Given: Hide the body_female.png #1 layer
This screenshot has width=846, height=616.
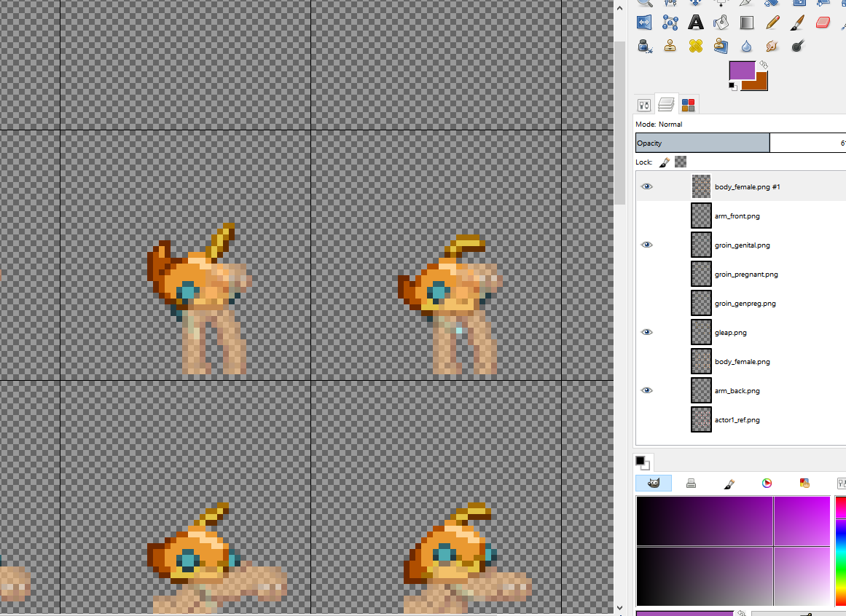Looking at the screenshot, I should [647, 186].
